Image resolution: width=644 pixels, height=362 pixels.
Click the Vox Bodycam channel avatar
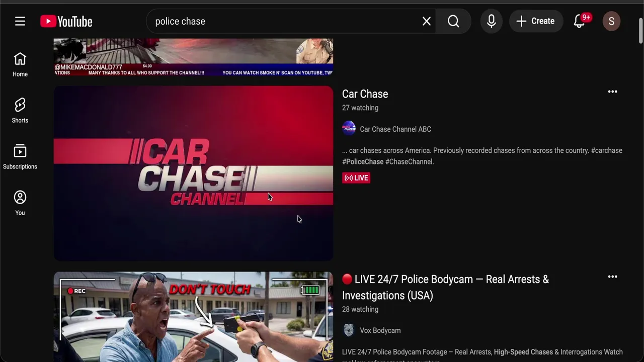(349, 330)
